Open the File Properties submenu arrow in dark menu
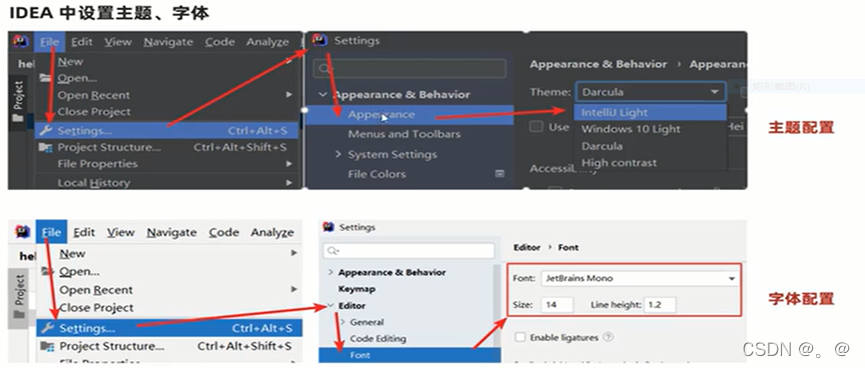 click(x=289, y=164)
